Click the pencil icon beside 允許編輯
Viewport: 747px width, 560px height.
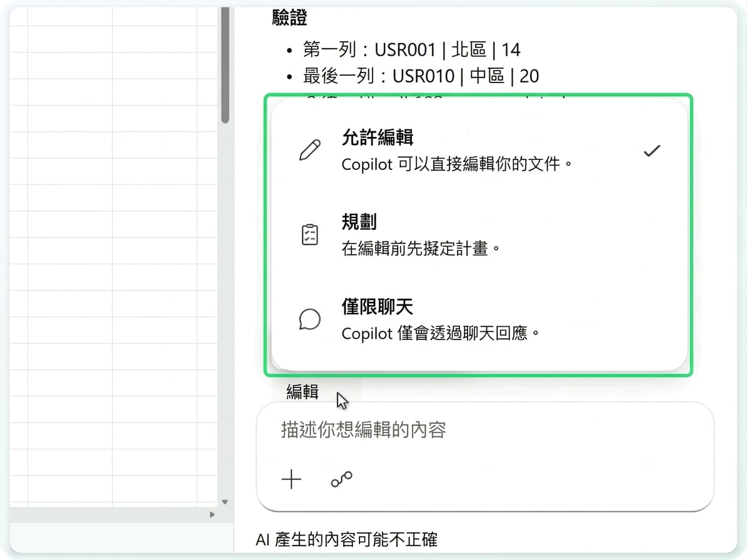tap(309, 150)
